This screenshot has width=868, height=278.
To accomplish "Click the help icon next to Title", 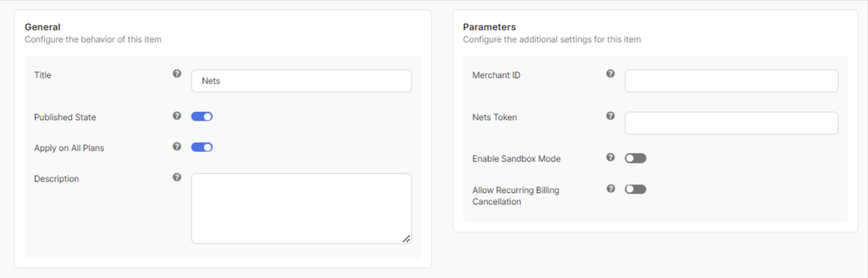I will [x=177, y=74].
